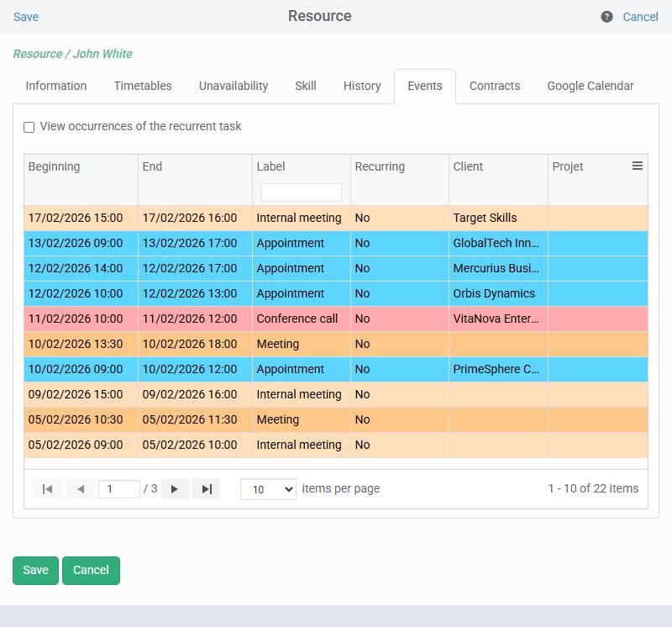Click the green Save button
Screen dimensions: 672x627
tap(35, 571)
